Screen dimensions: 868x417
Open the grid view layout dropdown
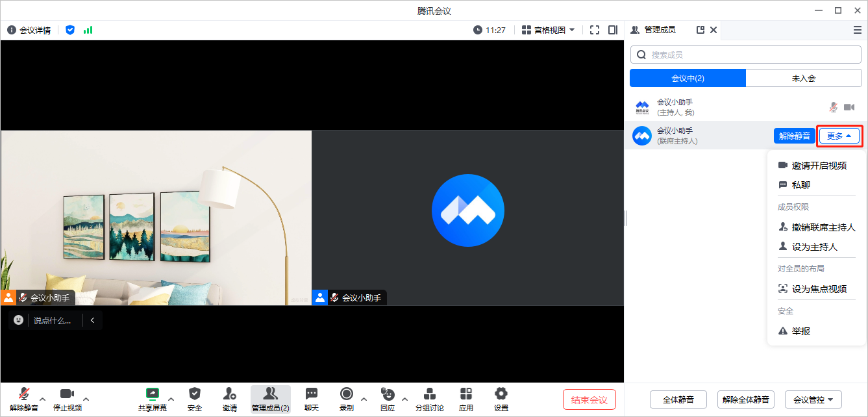coord(549,30)
